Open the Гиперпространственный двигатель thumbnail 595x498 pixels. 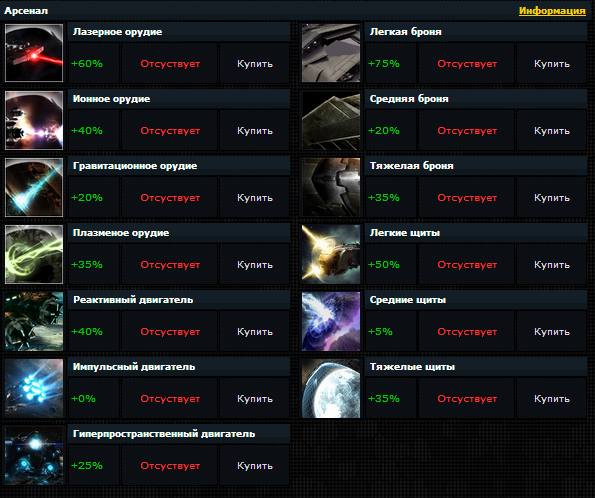pos(34,455)
